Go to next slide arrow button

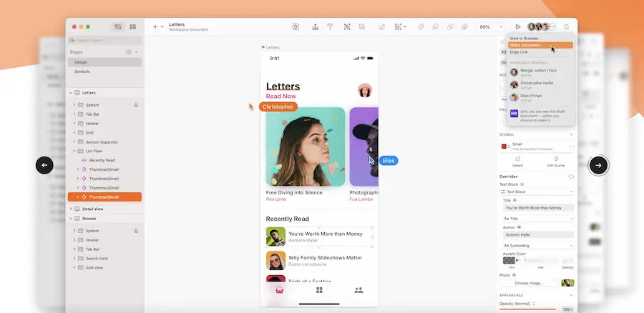coord(598,165)
